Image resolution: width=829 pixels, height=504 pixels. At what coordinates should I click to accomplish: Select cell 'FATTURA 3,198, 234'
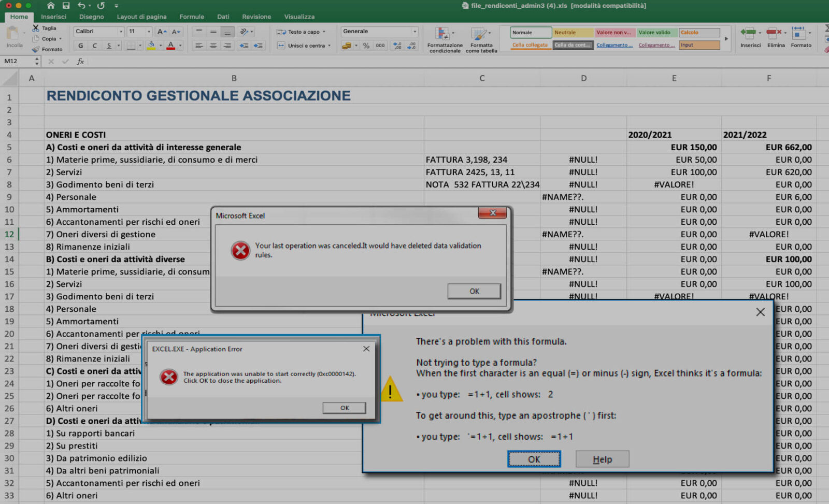482,160
